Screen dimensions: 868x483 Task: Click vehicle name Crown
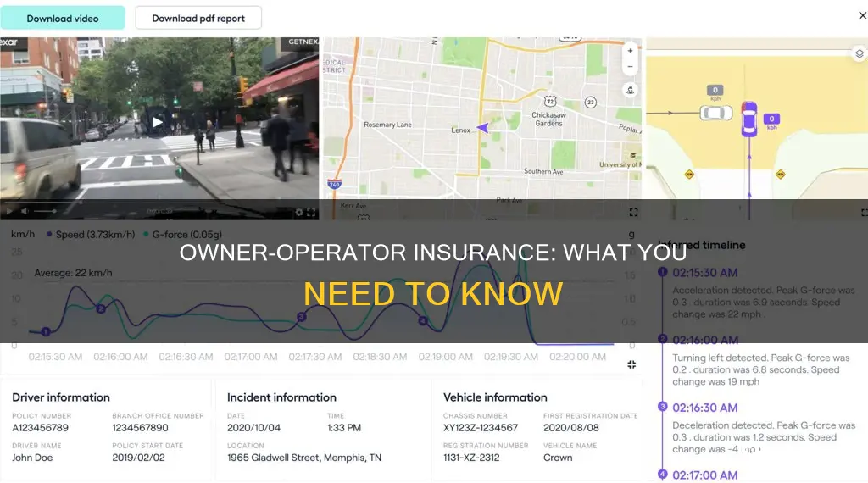pos(558,458)
